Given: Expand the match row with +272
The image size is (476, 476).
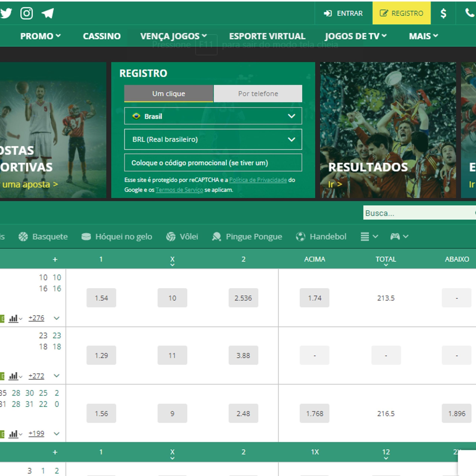Looking at the screenshot, I should point(57,376).
